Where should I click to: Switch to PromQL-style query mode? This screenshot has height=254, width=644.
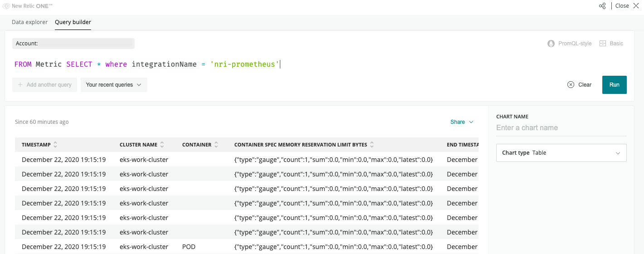(x=570, y=44)
